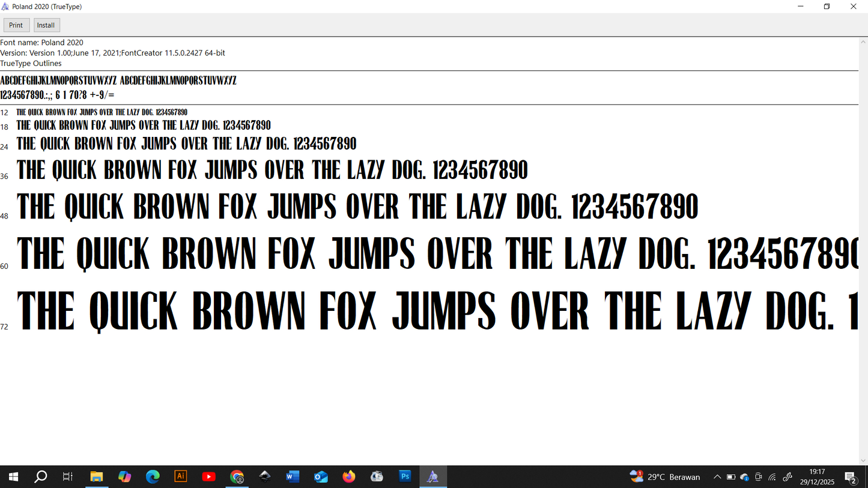The image size is (868, 488).
Task: Open the Windows Start menu
Action: (x=13, y=477)
